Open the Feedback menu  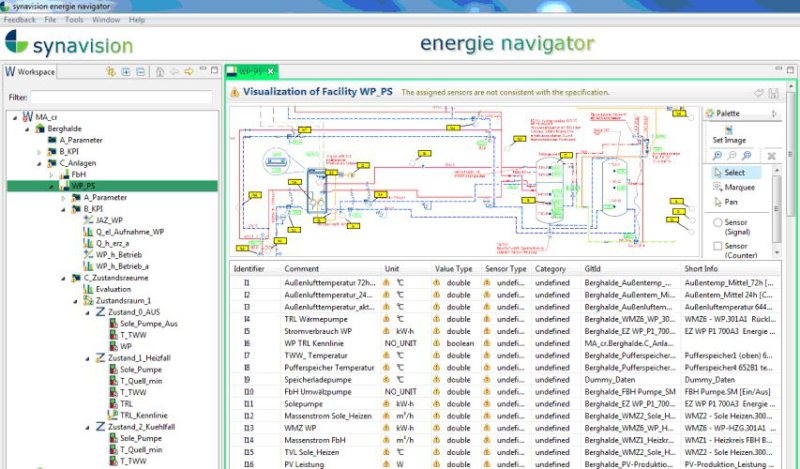tap(19, 19)
